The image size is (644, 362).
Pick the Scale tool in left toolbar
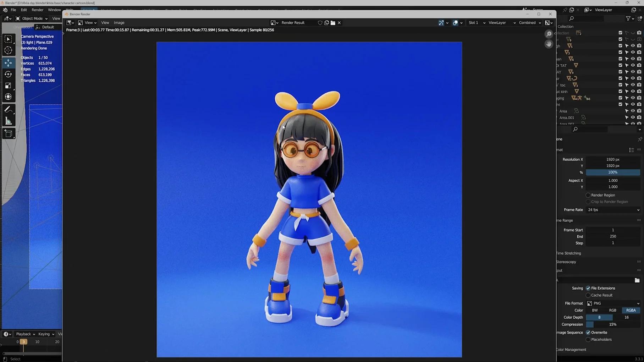(x=8, y=86)
